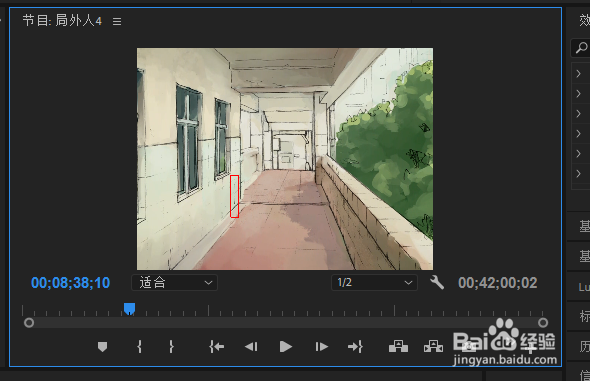Click the Mark In button
The image size is (590, 381).
tap(140, 346)
